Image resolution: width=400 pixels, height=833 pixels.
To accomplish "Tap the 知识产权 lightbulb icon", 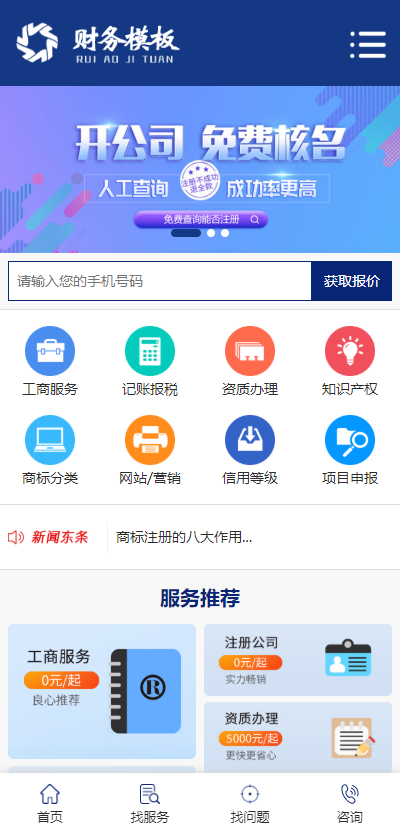I will 350,351.
